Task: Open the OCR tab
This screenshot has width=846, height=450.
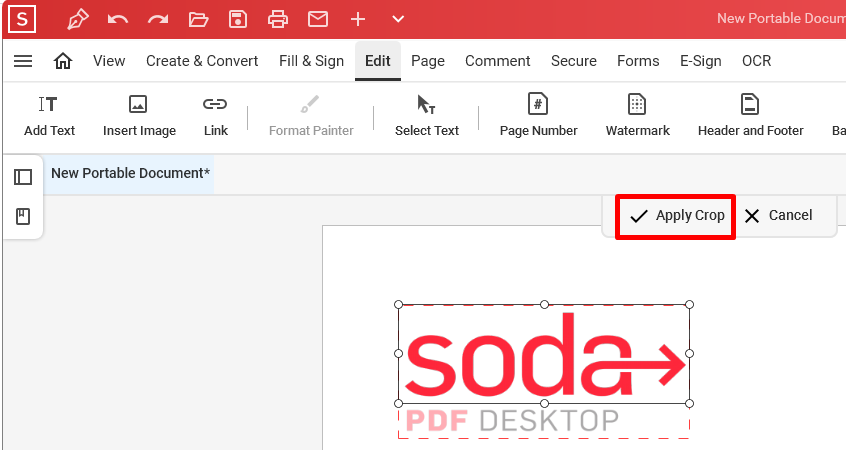Action: (756, 61)
